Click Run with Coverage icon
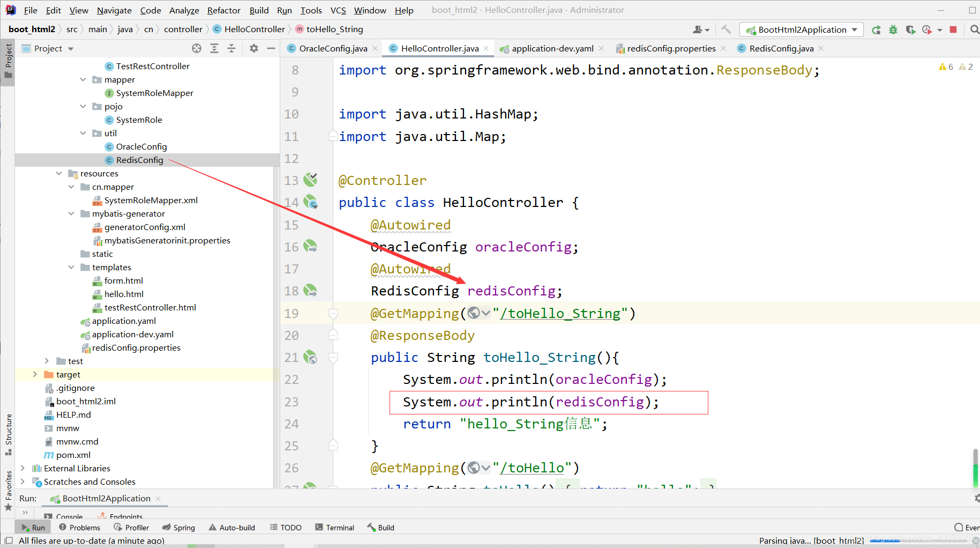The height and width of the screenshot is (548, 980). (x=910, y=30)
